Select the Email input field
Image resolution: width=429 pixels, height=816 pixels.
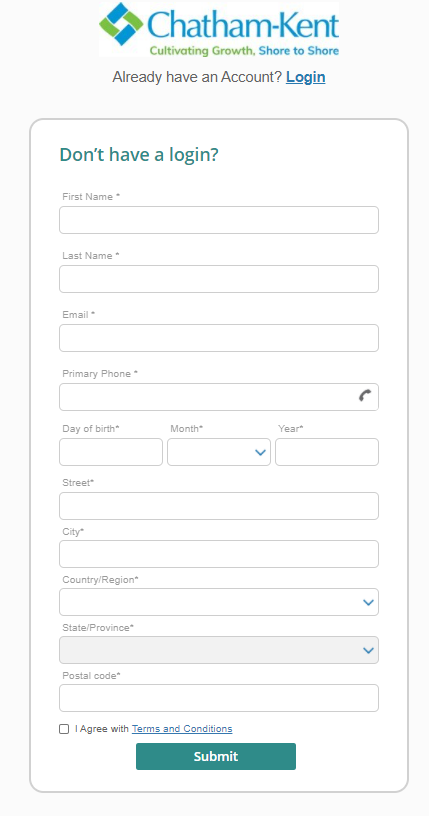pos(219,338)
